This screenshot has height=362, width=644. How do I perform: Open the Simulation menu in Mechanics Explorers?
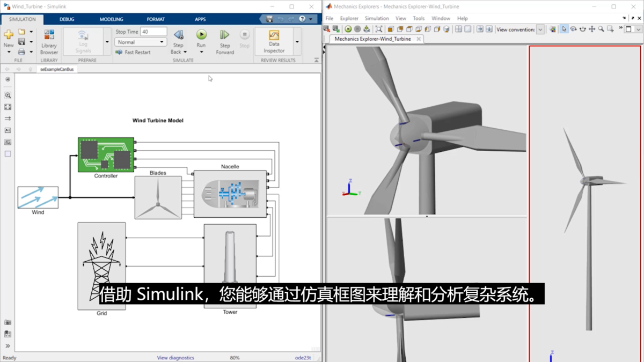[x=377, y=18]
